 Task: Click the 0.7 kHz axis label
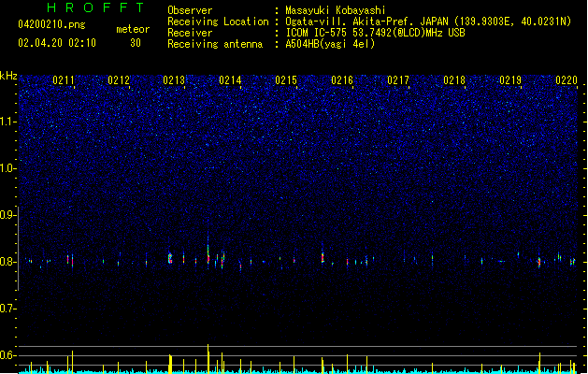click(7, 309)
